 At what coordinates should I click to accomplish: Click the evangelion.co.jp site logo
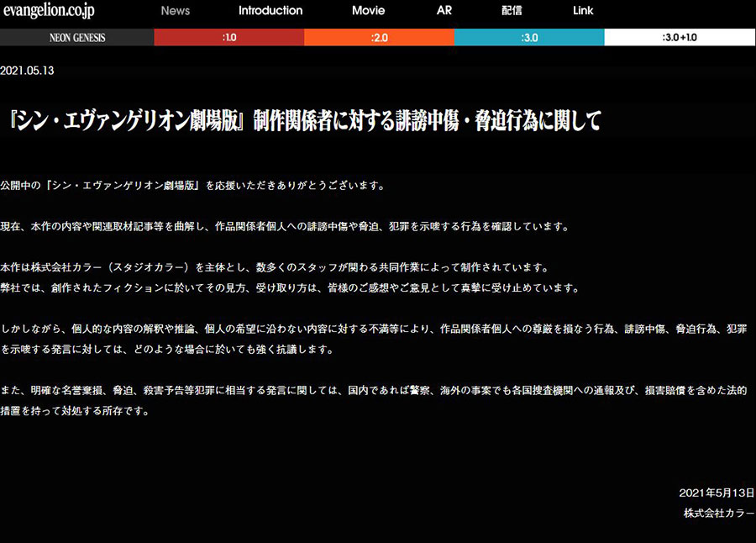click(49, 11)
